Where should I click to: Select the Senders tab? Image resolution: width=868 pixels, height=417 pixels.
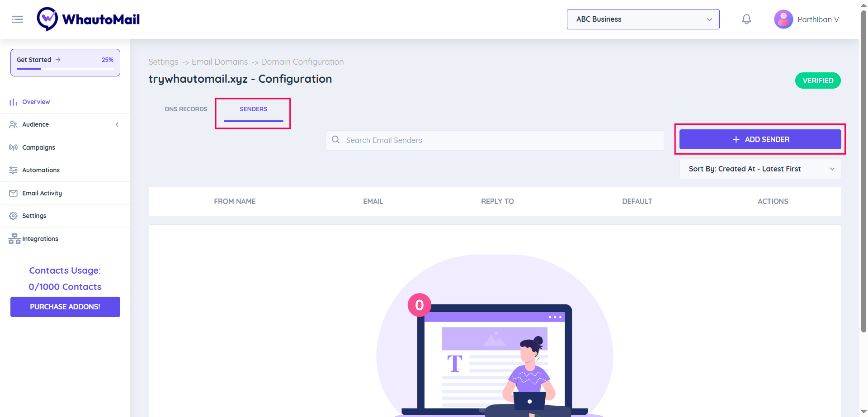coord(253,109)
